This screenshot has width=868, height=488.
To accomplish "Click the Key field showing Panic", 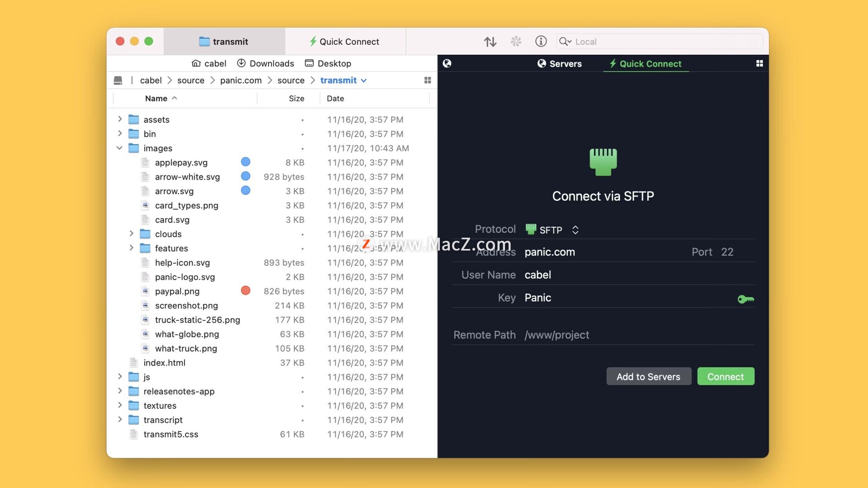I will coord(628,298).
